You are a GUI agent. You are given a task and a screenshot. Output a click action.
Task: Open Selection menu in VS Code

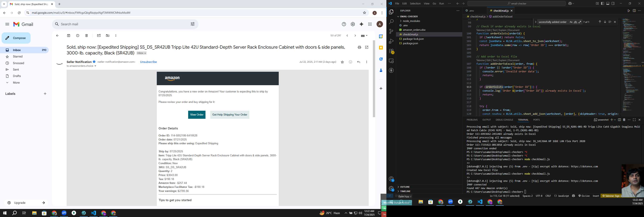(x=415, y=3)
